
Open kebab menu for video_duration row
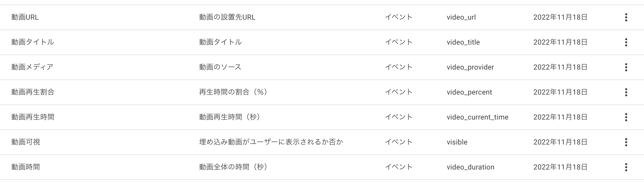pyautogui.click(x=626, y=167)
